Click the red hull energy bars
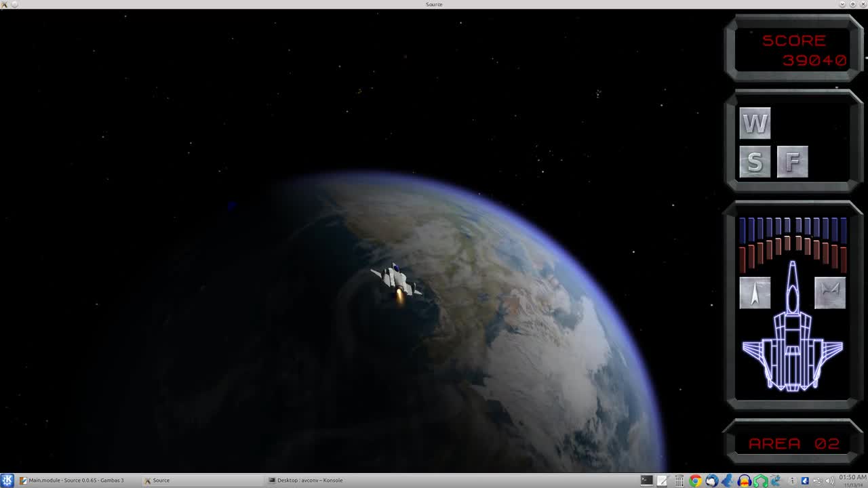Screen dimensions: 868x488 tap(793, 254)
